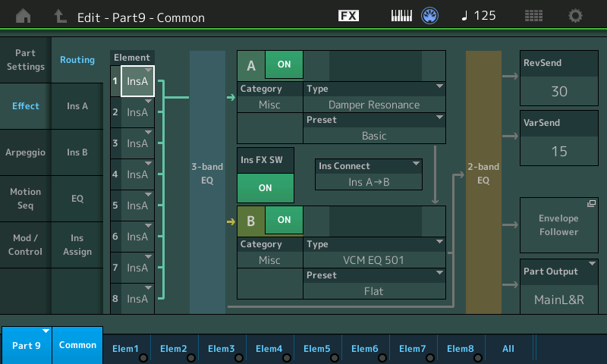Turn off the Ins FX SW

point(265,187)
